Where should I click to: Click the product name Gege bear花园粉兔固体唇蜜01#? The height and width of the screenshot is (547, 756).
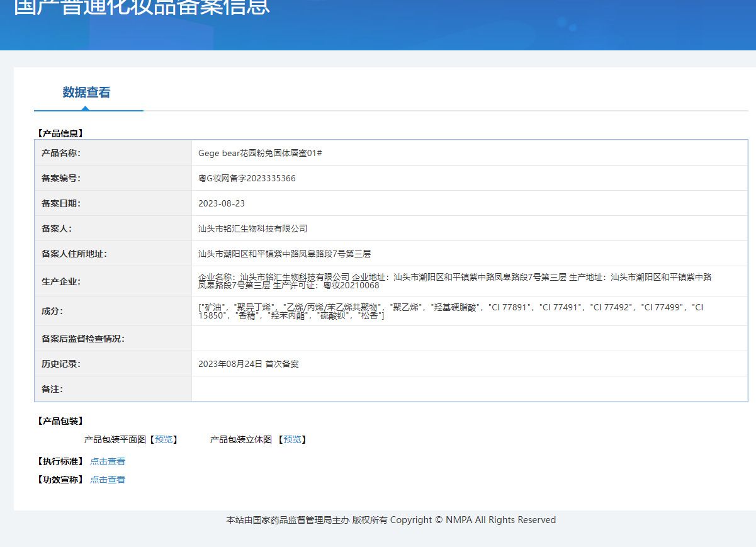260,153
